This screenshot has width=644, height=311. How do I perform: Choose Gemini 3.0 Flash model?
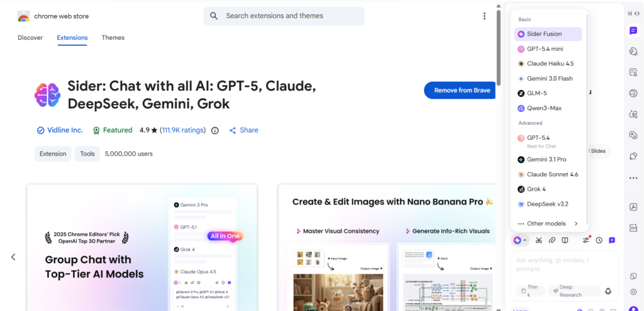pos(549,79)
